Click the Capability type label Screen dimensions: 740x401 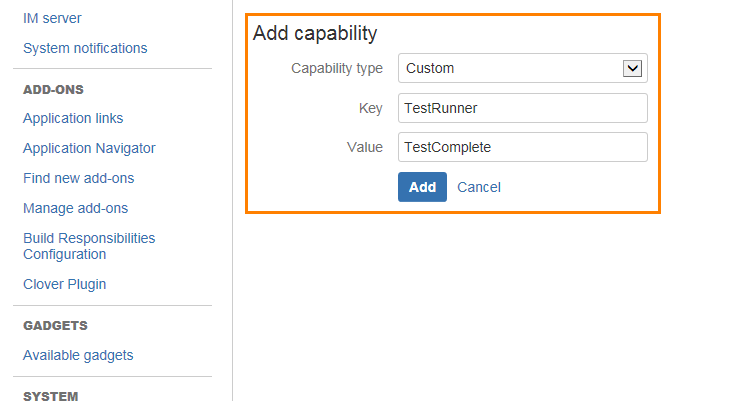336,68
